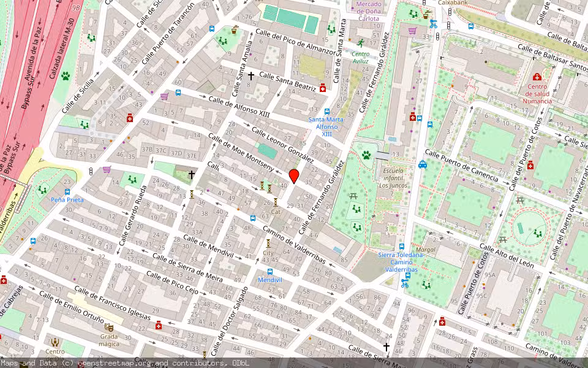The image size is (588, 368).
Task: Click the traffic signal icon near Caixabank
Action: [449, 12]
